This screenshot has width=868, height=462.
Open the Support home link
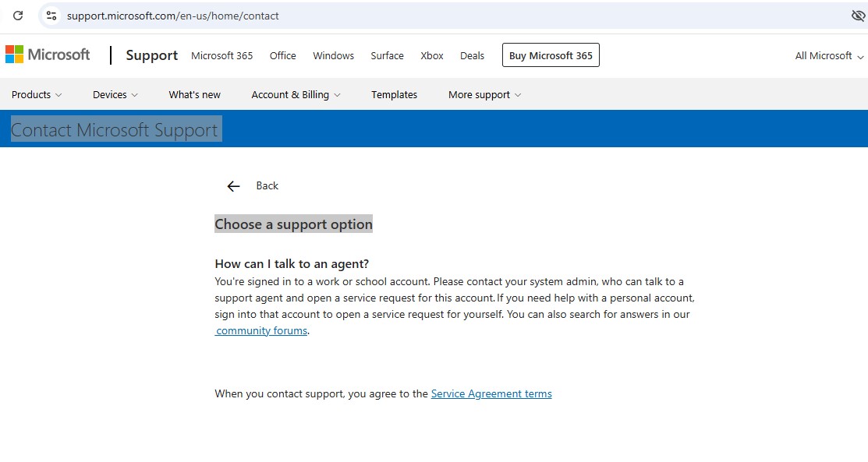click(x=151, y=55)
